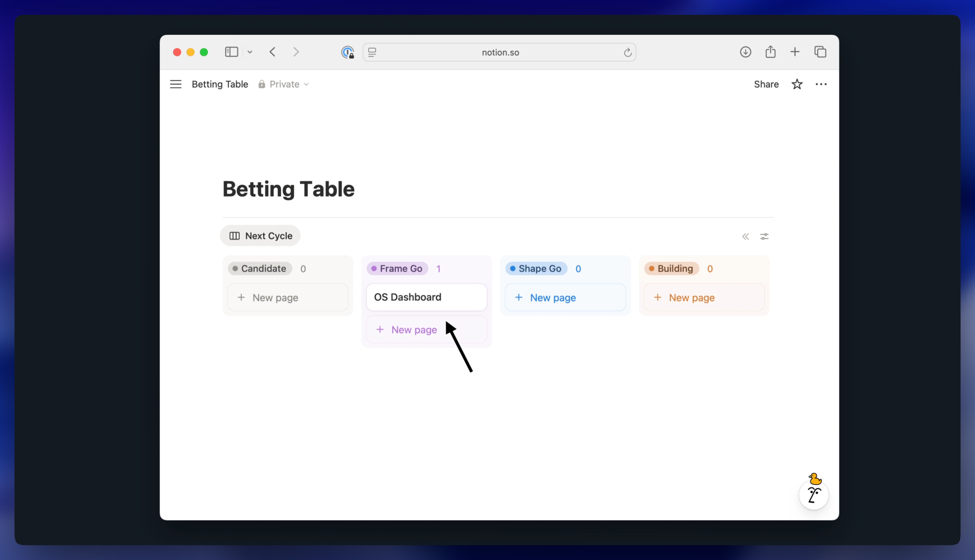Click the notion.so address field
The image size is (975, 560).
pyautogui.click(x=500, y=53)
